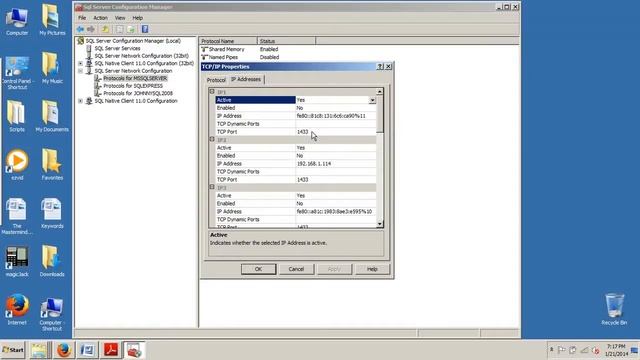Image resolution: width=640 pixels, height=360 pixels.
Task: Click OK in TCP/IP Properties
Action: [x=258, y=269]
